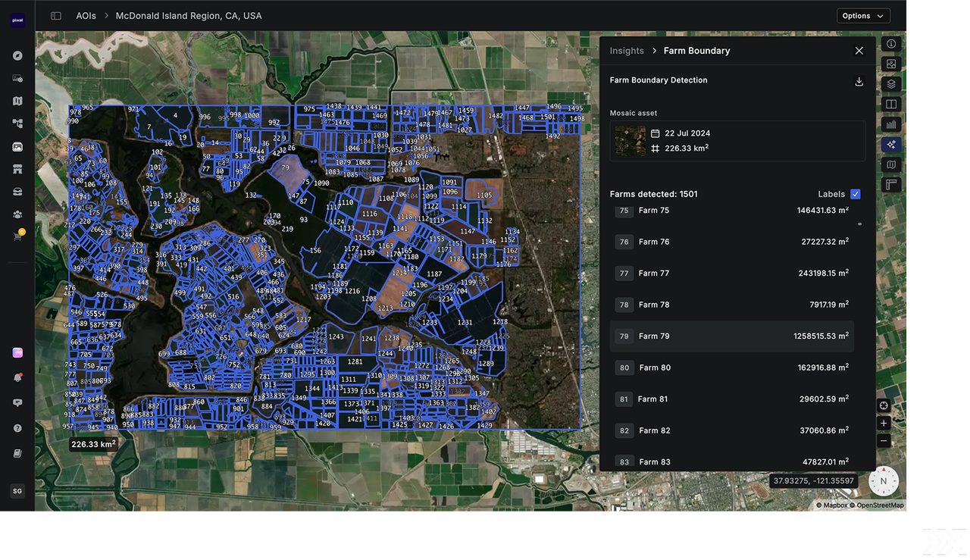Select the Farm 82 row

pos(732,430)
